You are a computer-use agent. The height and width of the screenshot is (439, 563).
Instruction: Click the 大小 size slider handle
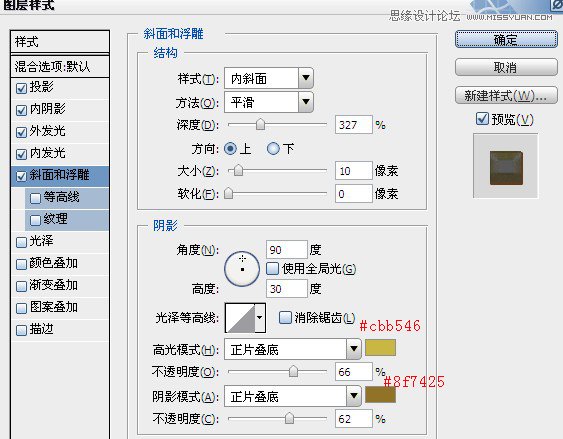[238, 170]
